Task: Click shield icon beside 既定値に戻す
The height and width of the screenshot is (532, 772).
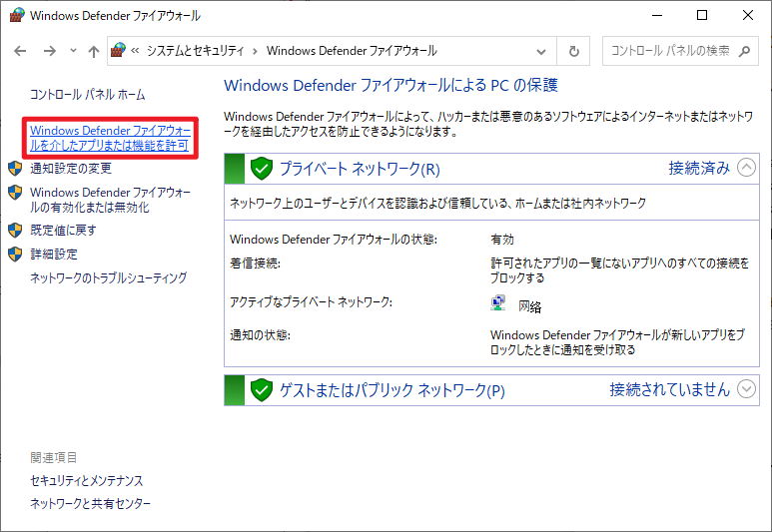Action: tap(15, 230)
